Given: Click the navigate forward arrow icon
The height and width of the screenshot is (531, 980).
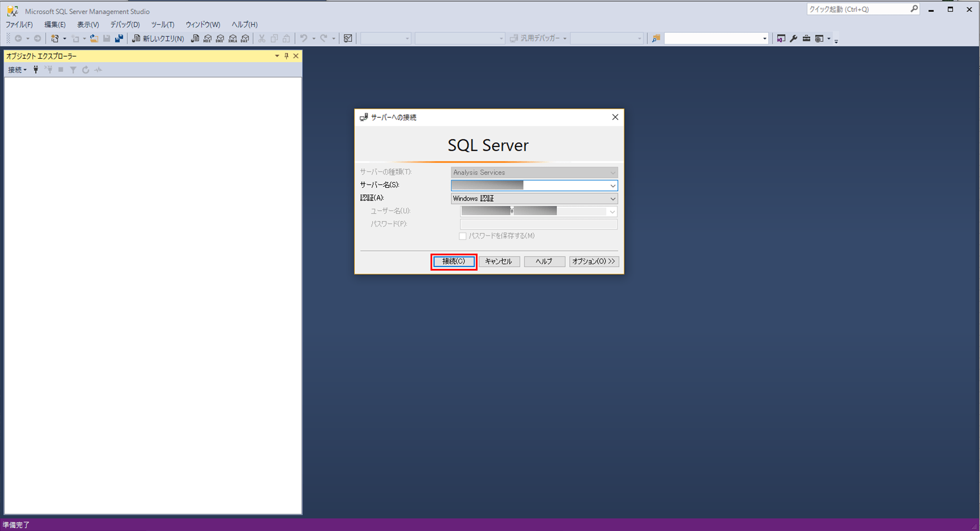Looking at the screenshot, I should 37,38.
